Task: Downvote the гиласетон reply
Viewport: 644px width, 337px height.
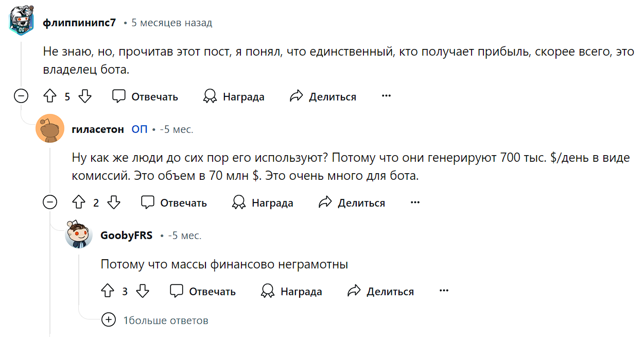Action: [114, 203]
